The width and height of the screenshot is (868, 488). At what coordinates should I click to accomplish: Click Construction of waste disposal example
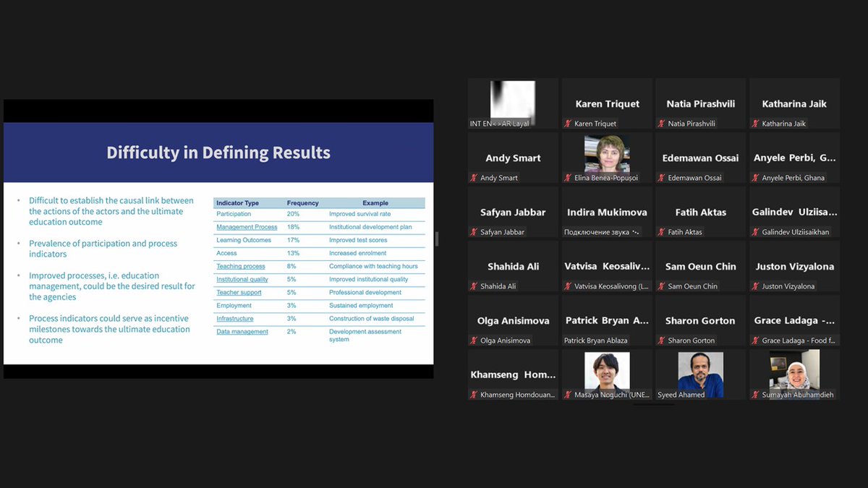tap(372, 318)
